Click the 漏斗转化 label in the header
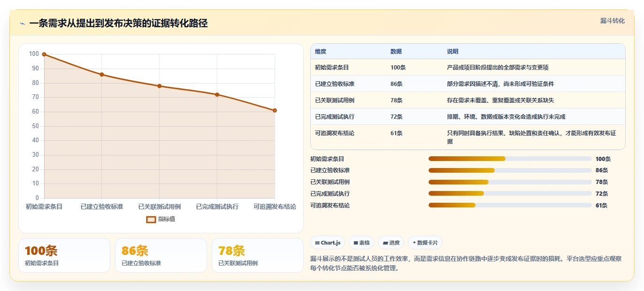Viewport: 644px width, 291px height. [x=612, y=21]
